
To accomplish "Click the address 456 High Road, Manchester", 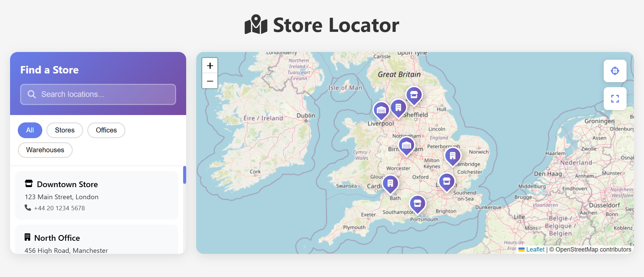I will 66,251.
